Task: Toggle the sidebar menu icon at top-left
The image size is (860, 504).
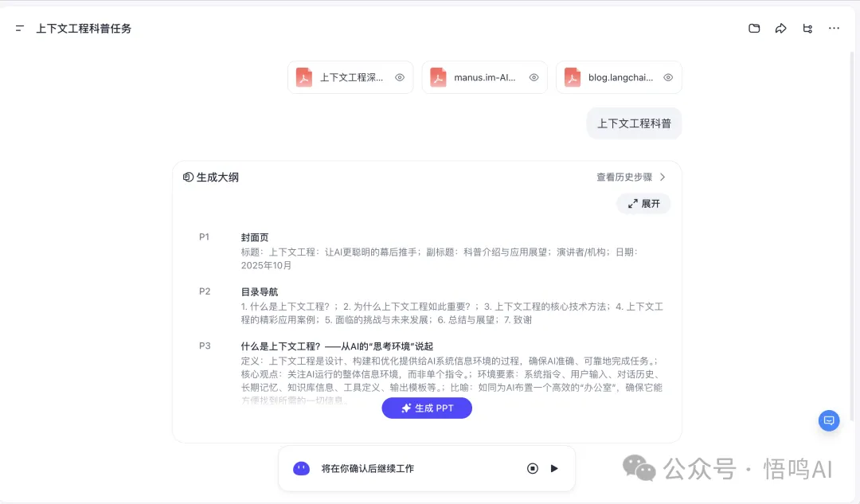Action: pos(20,29)
